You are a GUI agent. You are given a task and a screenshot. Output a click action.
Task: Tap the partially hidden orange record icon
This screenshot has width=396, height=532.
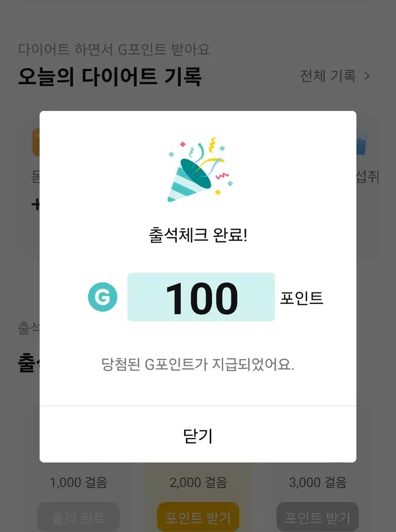(x=36, y=142)
